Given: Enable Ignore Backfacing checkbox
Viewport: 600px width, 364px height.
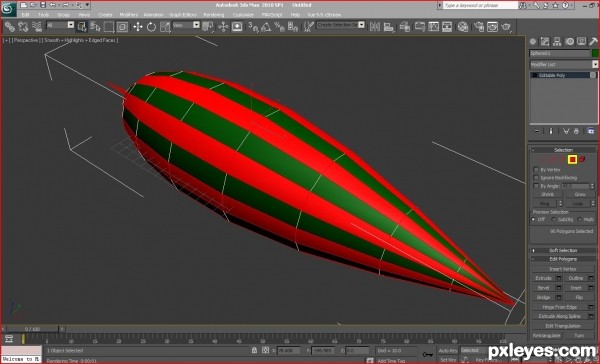Looking at the screenshot, I should pos(536,177).
